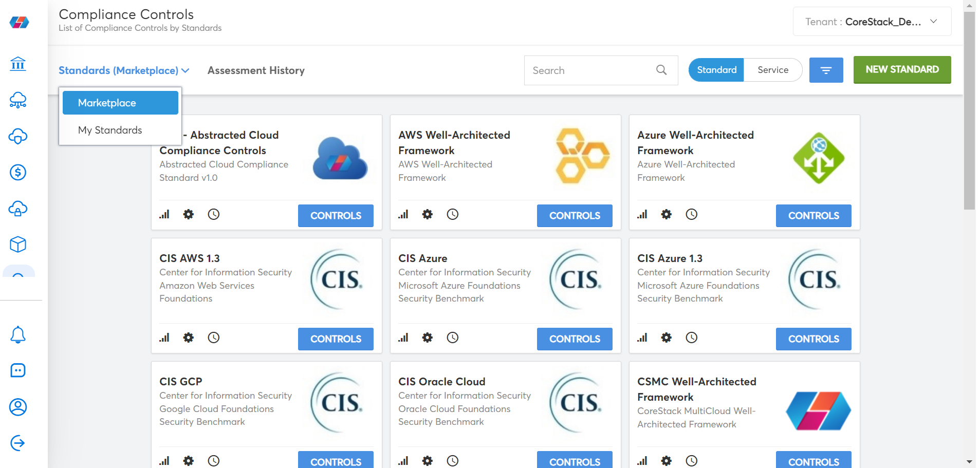Open gear icon on CSMC Well-Architected card
The height and width of the screenshot is (468, 980).
tap(667, 461)
